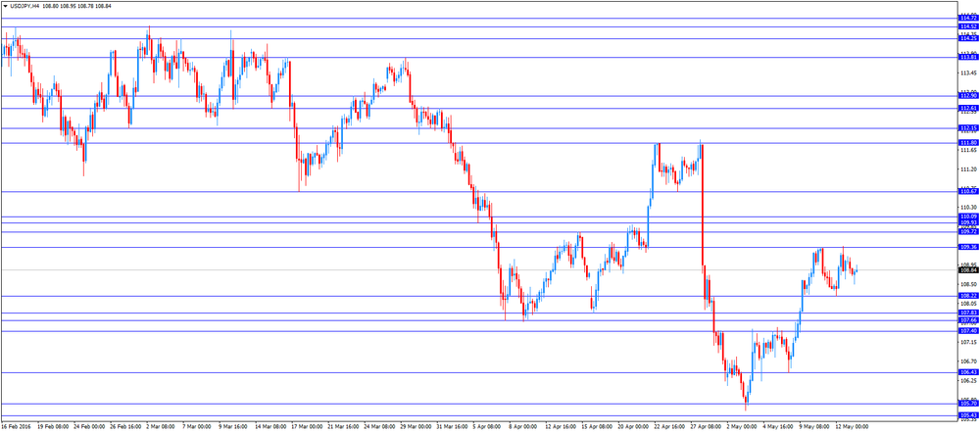Click the 29 Mar 00:00 time label

pos(417,427)
